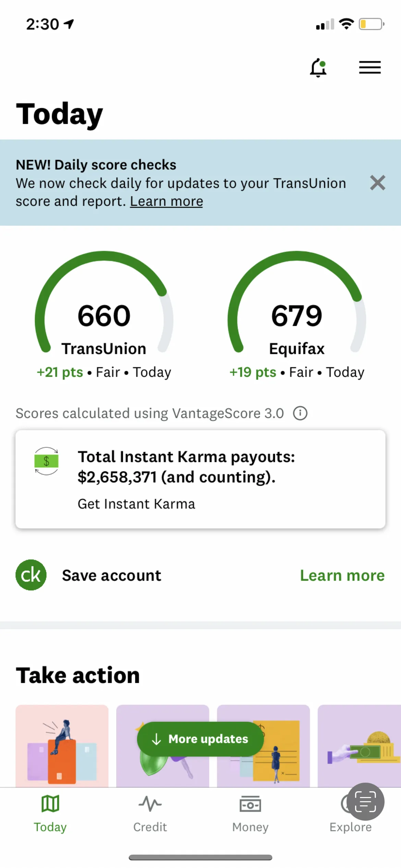Screen dimensions: 401x868
Task: Tap the green ck logo icon
Action: pyautogui.click(x=31, y=575)
